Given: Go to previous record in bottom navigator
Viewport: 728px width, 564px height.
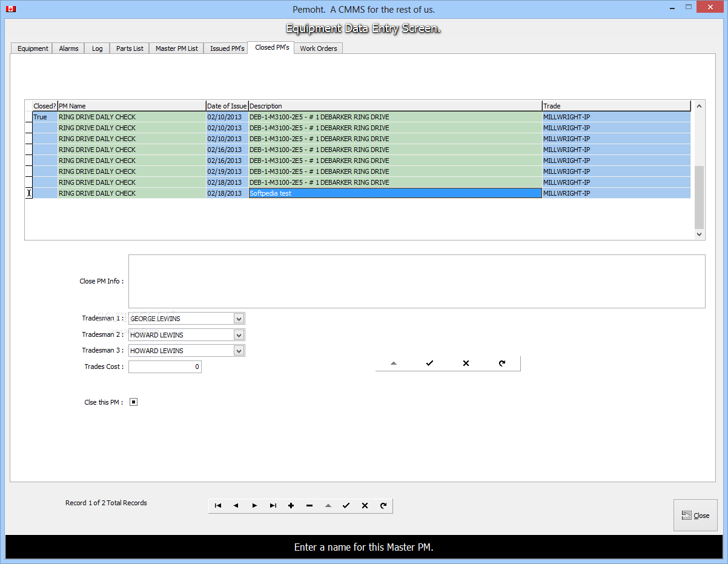Looking at the screenshot, I should coord(236,505).
